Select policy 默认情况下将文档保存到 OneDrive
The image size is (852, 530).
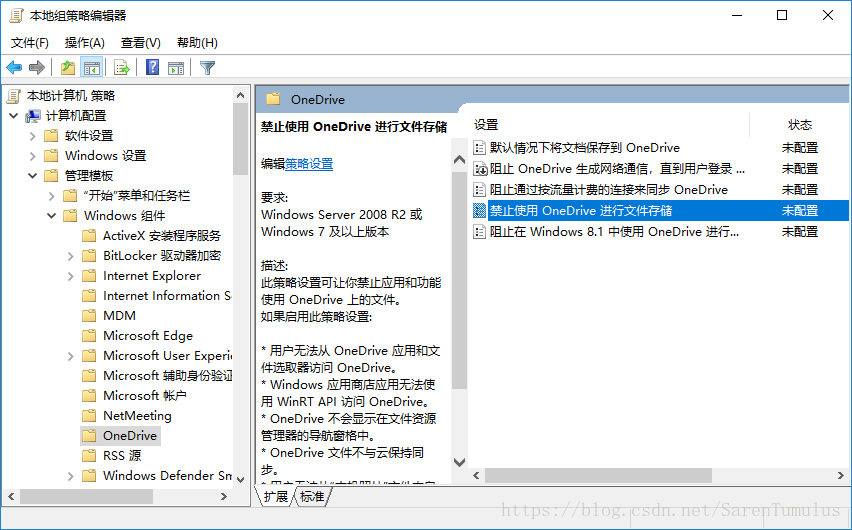click(585, 148)
